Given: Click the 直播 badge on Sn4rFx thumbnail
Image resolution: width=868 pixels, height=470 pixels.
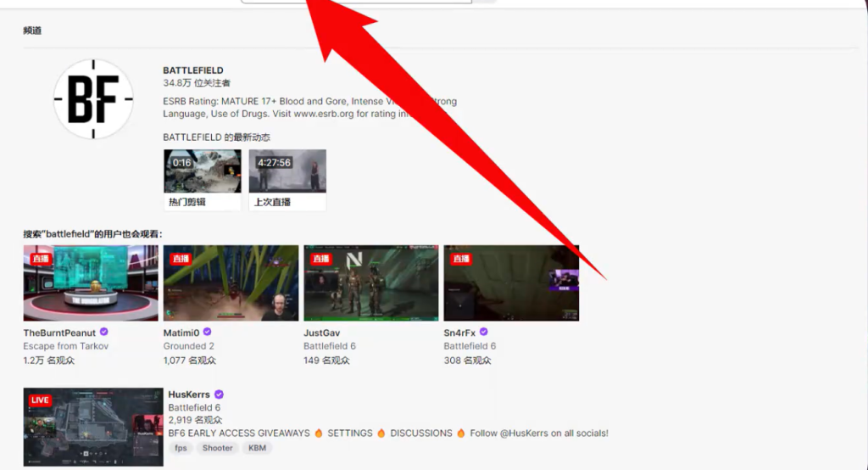Looking at the screenshot, I should (461, 259).
